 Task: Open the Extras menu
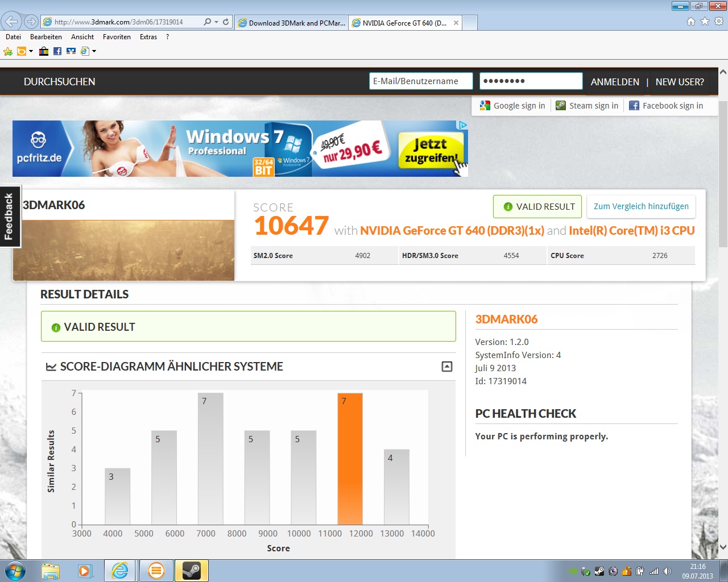coord(148,37)
